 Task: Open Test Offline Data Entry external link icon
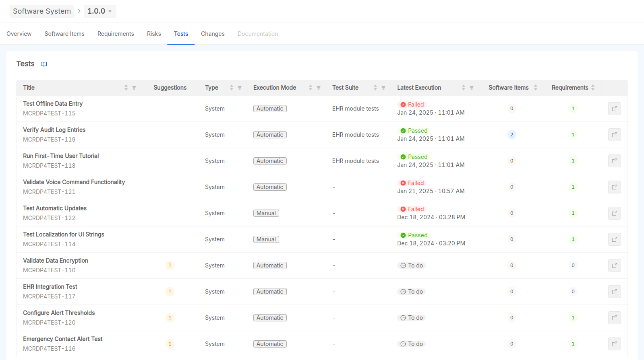(615, 109)
